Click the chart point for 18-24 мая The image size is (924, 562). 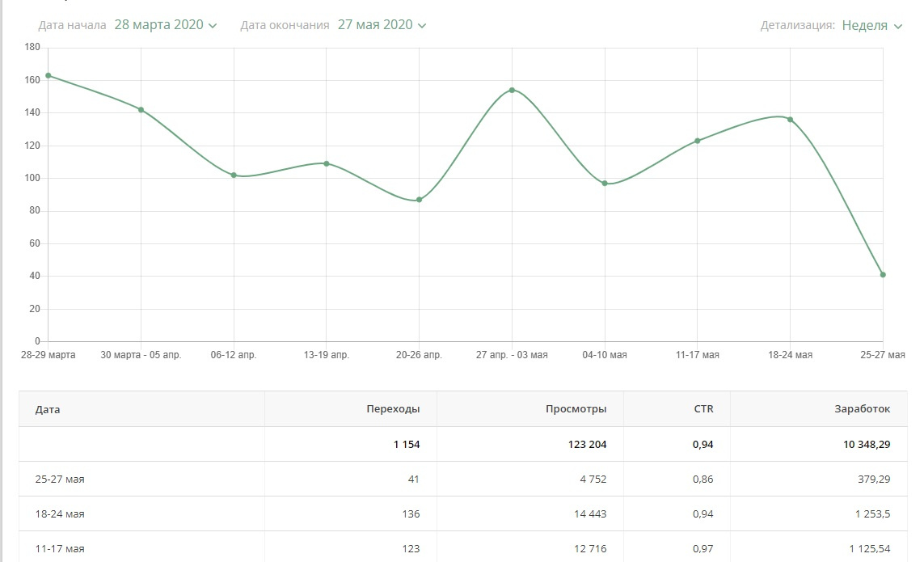tap(791, 120)
